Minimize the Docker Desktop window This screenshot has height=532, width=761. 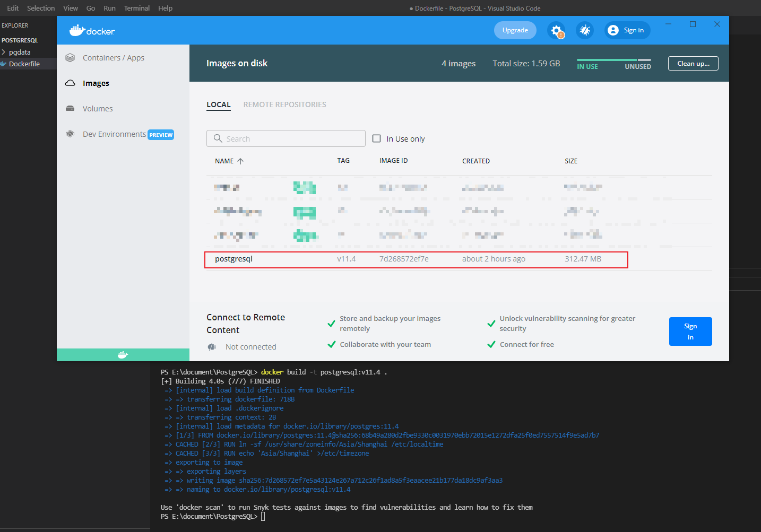coord(669,24)
